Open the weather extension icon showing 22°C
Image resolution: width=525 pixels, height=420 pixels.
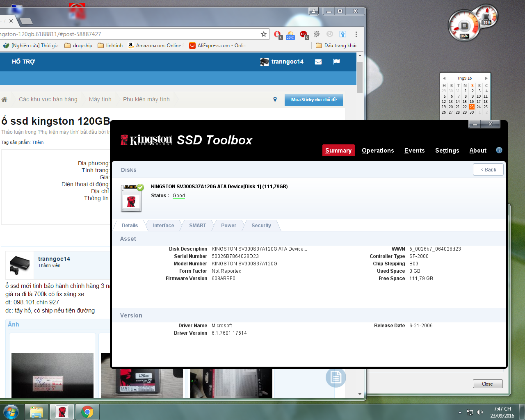pyautogui.click(x=290, y=34)
